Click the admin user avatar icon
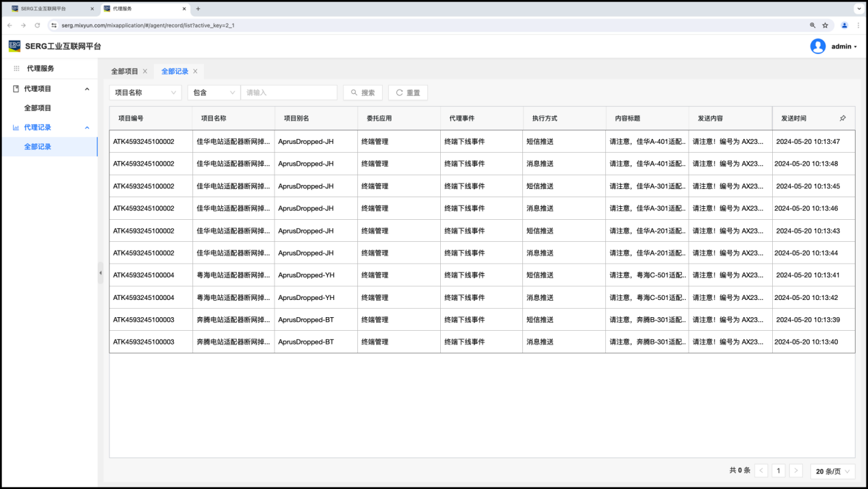868x489 pixels. [817, 47]
